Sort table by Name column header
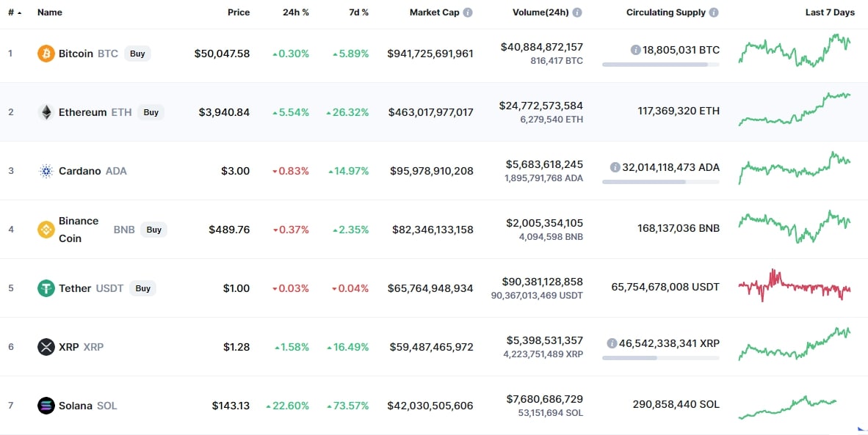Viewport: 868px width, 435px height. click(50, 12)
